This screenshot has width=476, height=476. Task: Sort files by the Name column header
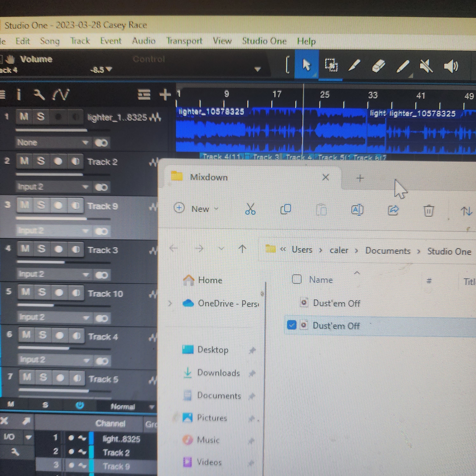point(321,280)
